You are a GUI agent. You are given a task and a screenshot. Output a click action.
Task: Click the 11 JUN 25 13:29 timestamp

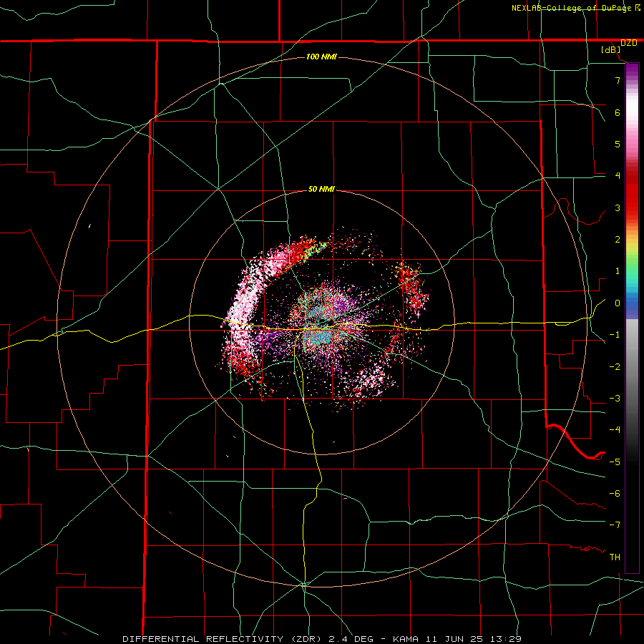coord(473,639)
